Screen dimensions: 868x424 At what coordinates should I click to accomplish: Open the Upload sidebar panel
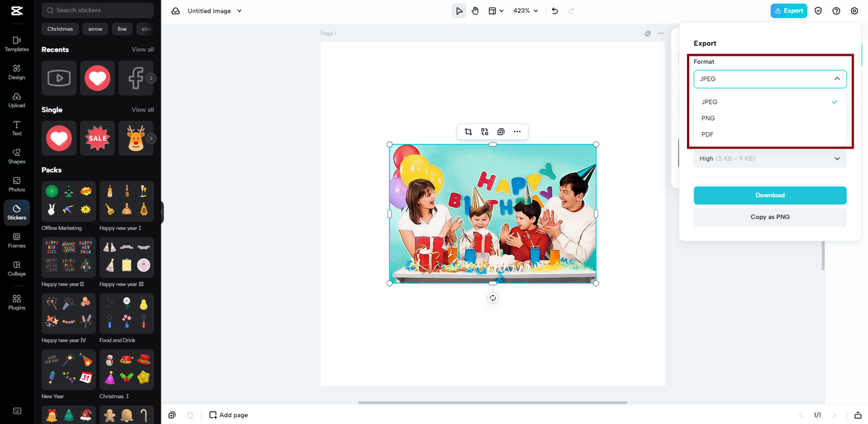(17, 100)
